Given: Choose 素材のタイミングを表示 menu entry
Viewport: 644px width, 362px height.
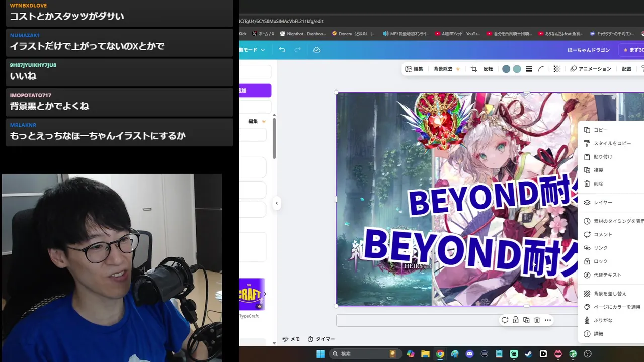Looking at the screenshot, I should (x=611, y=221).
